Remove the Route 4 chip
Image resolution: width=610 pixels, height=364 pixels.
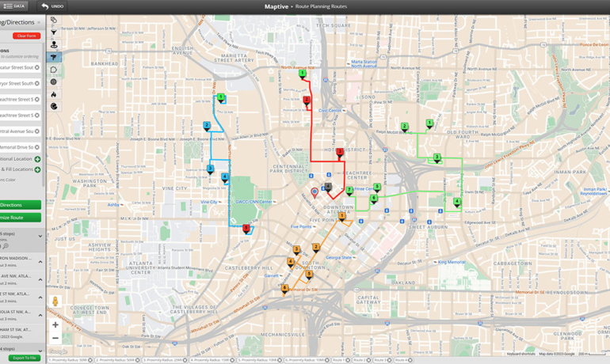coord(410,361)
